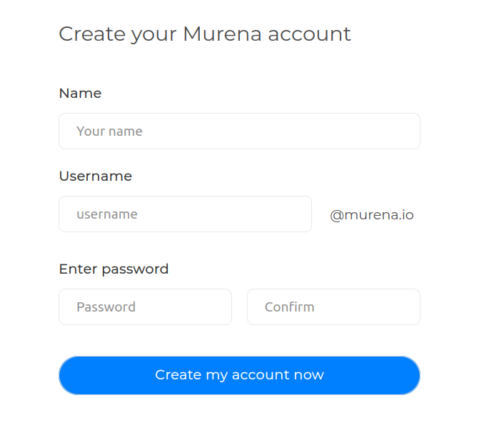Click the 'Create your Murena account' heading

click(205, 34)
